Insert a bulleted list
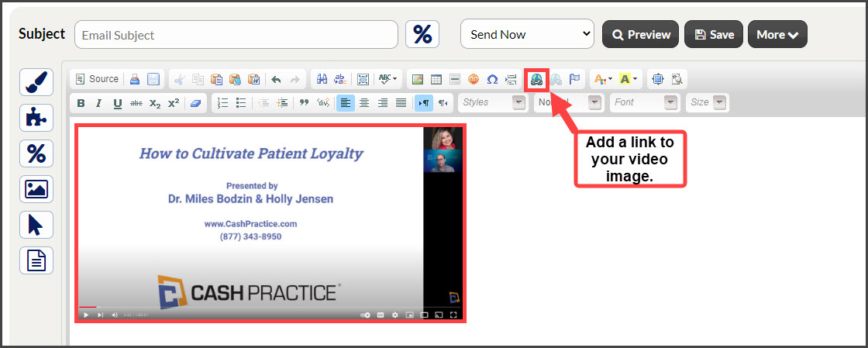The width and height of the screenshot is (868, 348). pos(241,102)
